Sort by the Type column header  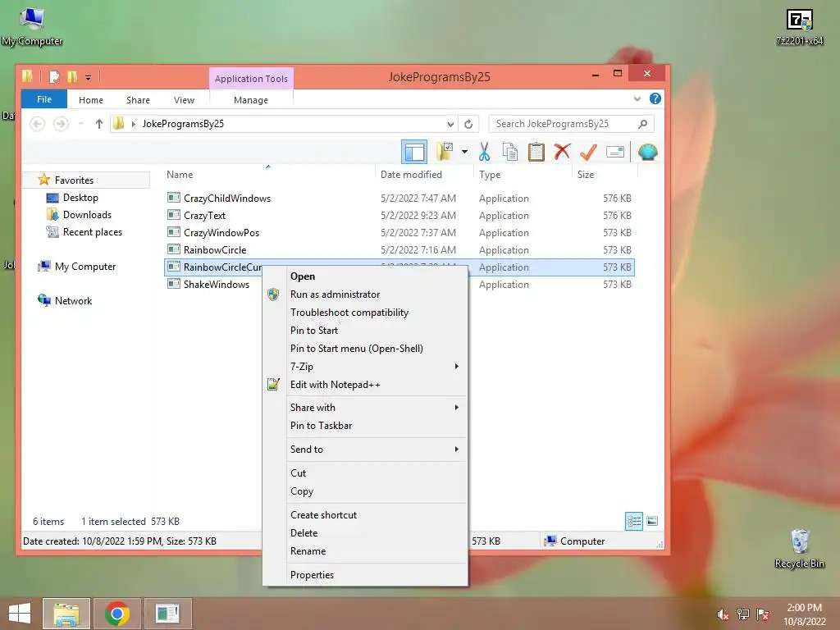(523, 174)
